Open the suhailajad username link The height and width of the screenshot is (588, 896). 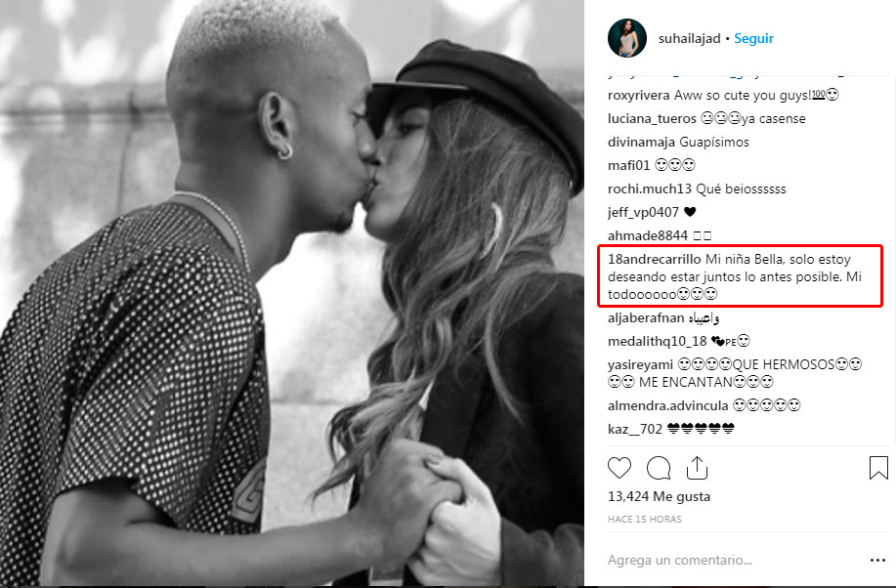(689, 39)
